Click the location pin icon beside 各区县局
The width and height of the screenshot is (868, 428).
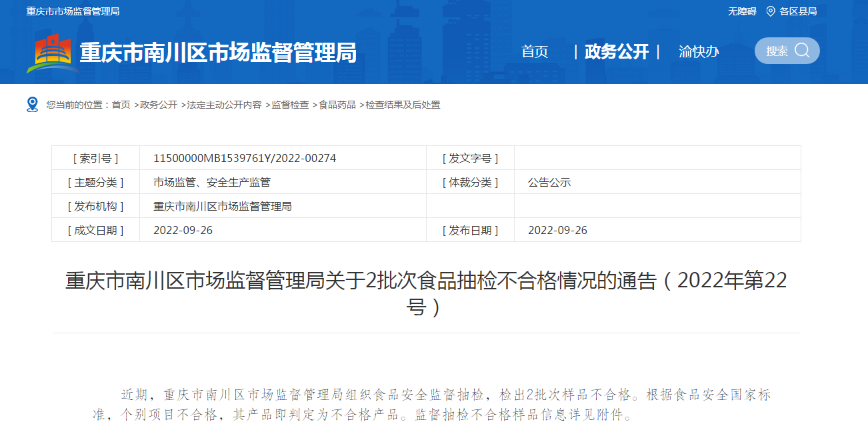[x=771, y=11]
